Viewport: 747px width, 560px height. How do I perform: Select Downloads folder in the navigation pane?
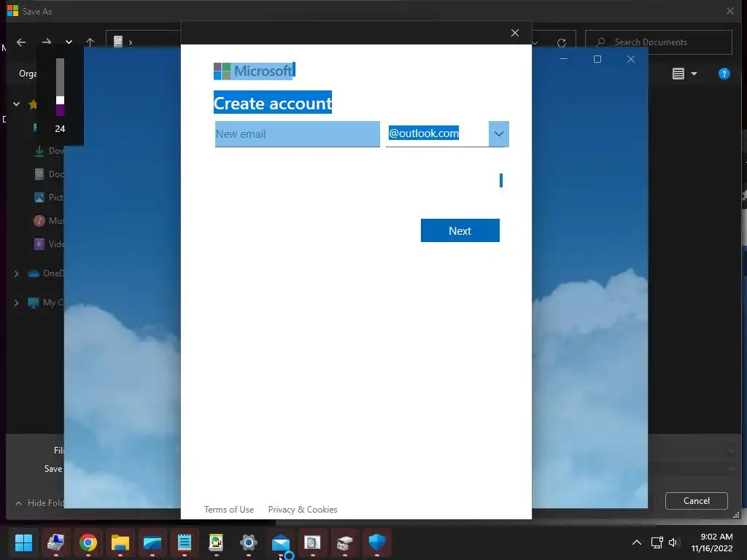pos(49,151)
